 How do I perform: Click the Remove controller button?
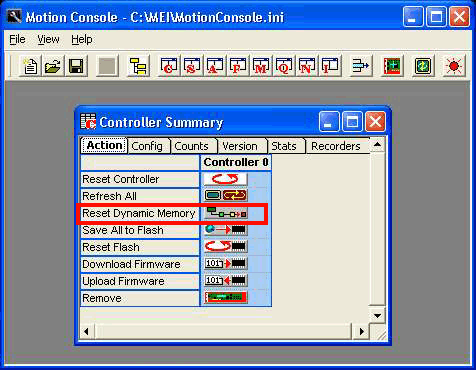226,298
